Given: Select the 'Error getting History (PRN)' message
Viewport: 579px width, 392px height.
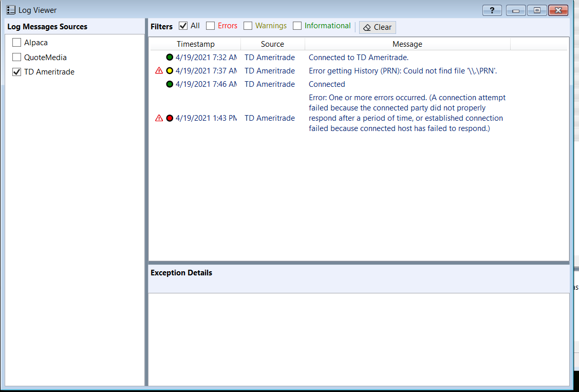Looking at the screenshot, I should point(403,71).
